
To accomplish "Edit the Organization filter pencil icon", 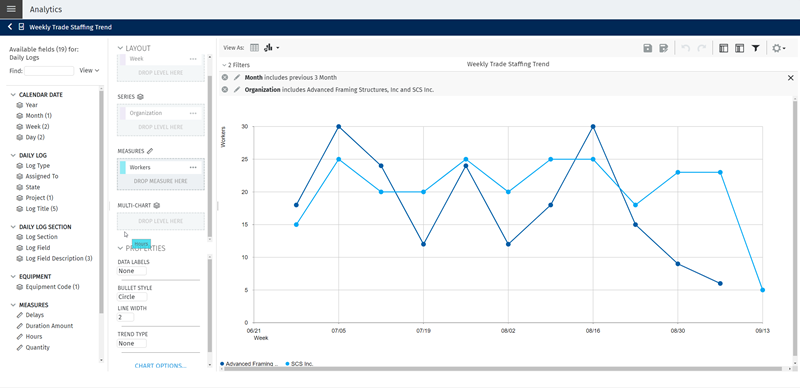I will click(236, 90).
